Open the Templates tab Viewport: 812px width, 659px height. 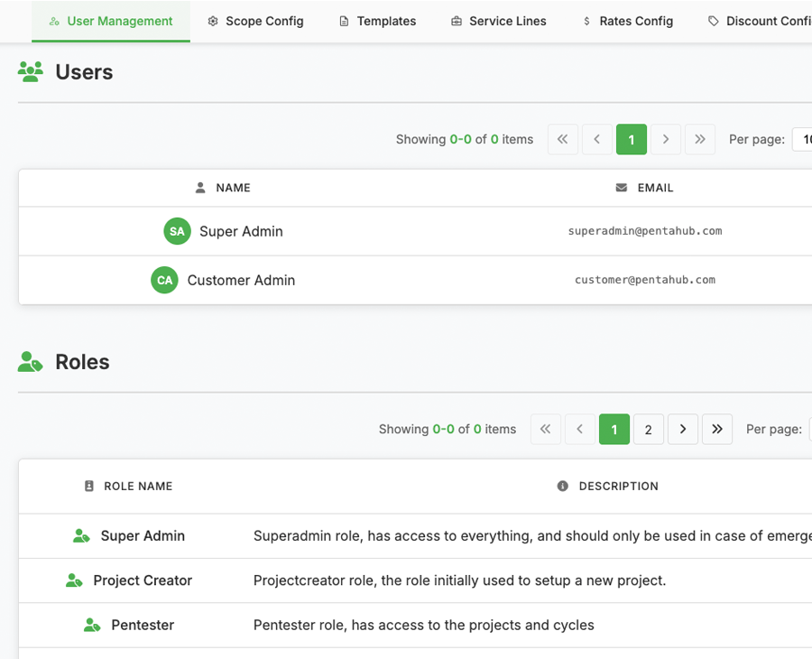(377, 21)
